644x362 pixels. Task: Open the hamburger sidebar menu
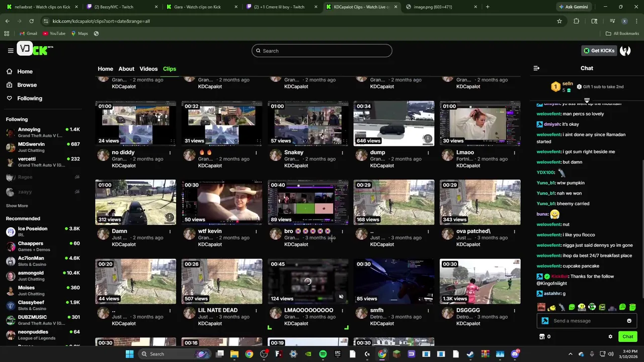tap(11, 50)
